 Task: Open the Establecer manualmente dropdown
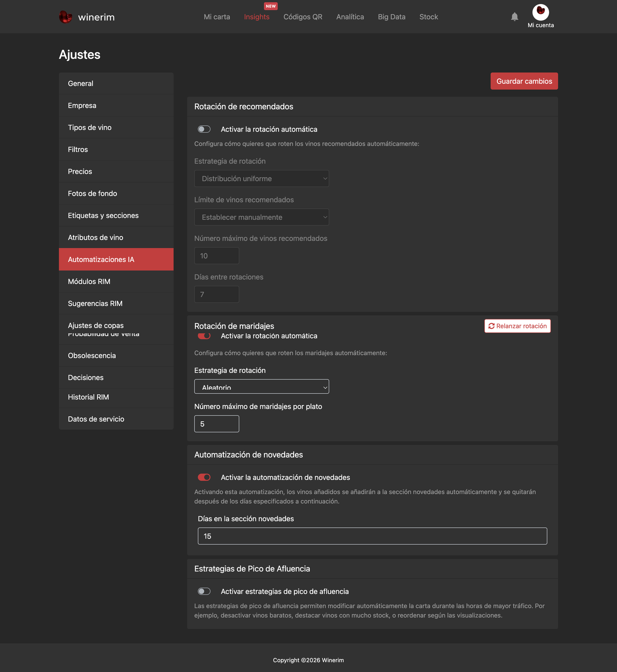point(262,217)
